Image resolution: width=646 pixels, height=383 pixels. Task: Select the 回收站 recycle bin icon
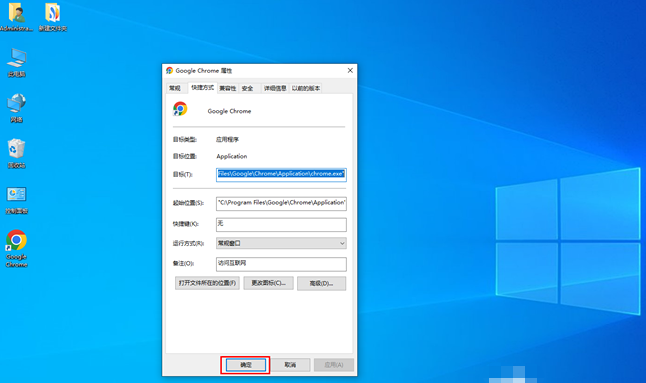pyautogui.click(x=16, y=154)
